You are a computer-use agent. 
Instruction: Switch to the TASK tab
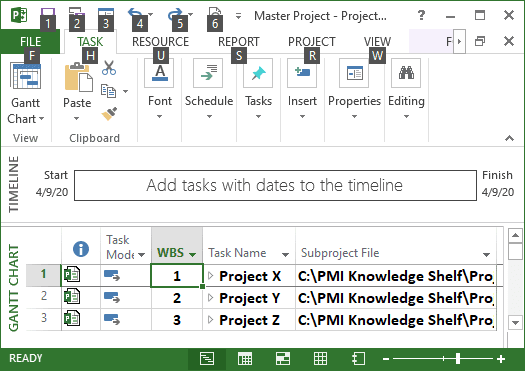90,42
